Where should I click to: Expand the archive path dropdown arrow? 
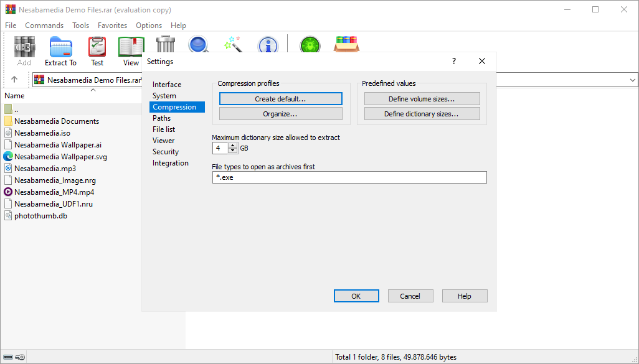coord(632,80)
